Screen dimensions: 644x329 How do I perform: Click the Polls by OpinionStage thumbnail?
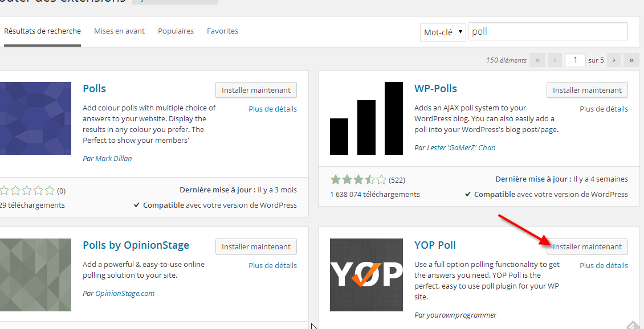pyautogui.click(x=35, y=274)
